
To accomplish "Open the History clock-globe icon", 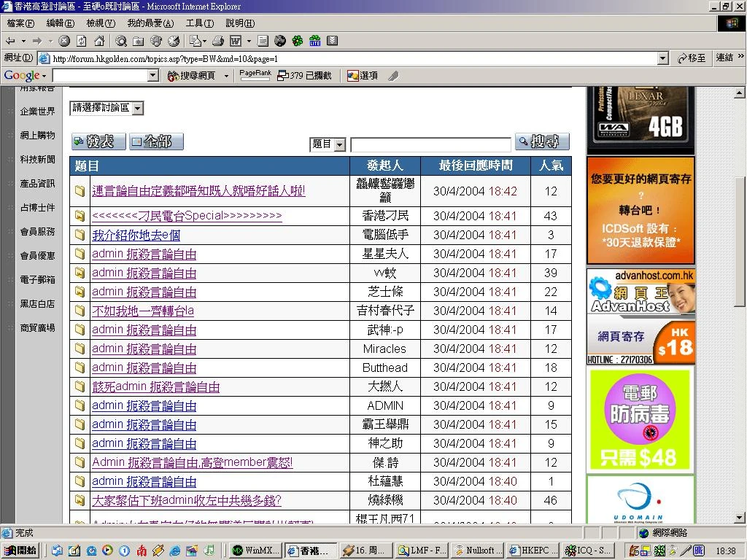I will click(x=174, y=41).
